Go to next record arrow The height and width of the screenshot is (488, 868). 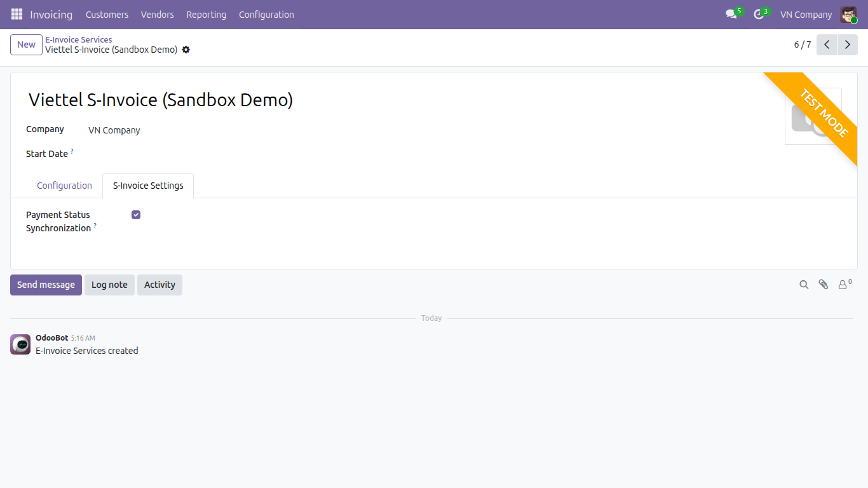(x=848, y=44)
